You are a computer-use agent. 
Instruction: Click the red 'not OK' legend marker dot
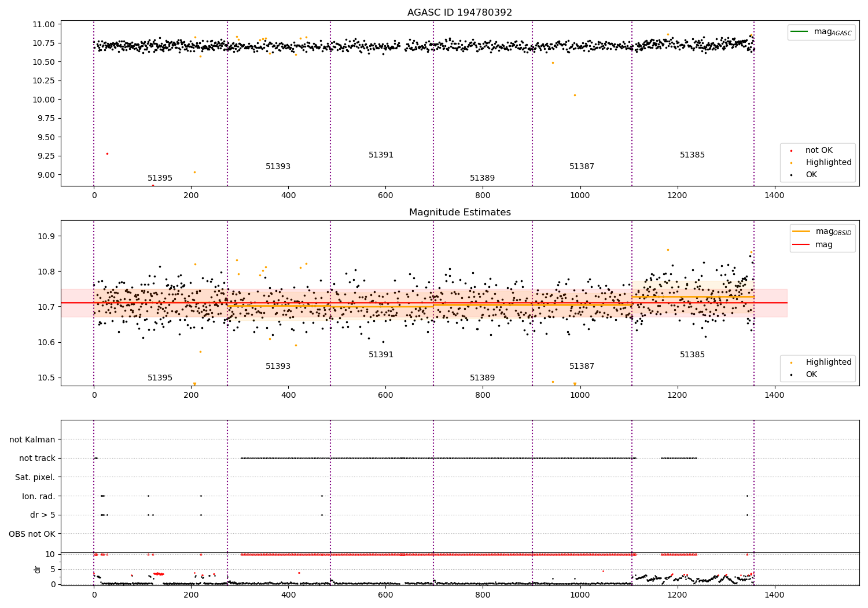click(x=791, y=151)
